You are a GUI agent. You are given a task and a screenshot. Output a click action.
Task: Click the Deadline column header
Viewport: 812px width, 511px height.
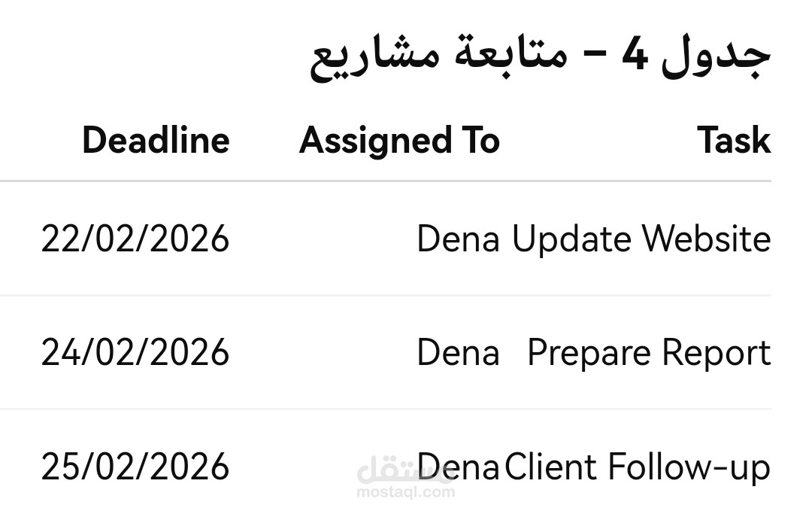tap(156, 141)
